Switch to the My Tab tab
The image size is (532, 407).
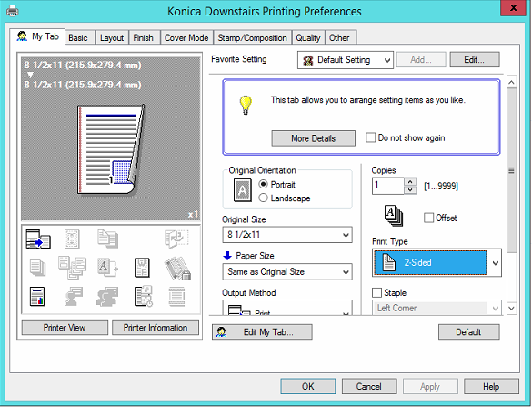point(37,36)
